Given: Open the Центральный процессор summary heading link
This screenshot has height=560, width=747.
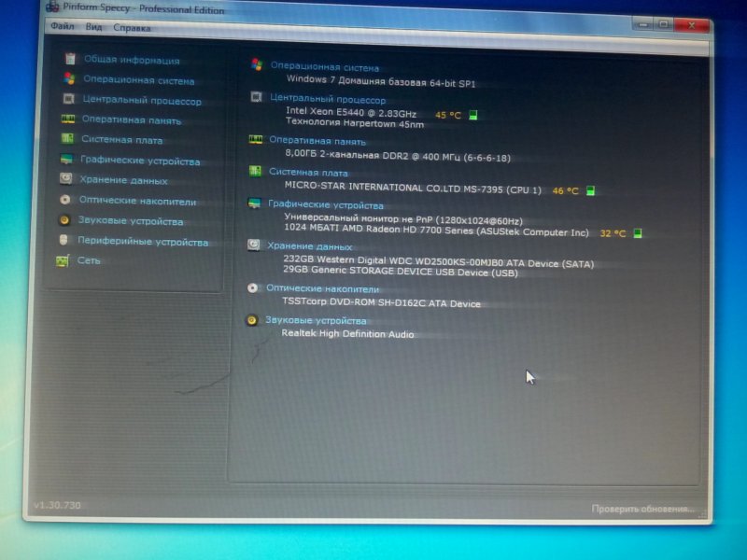Looking at the screenshot, I should coord(328,99).
